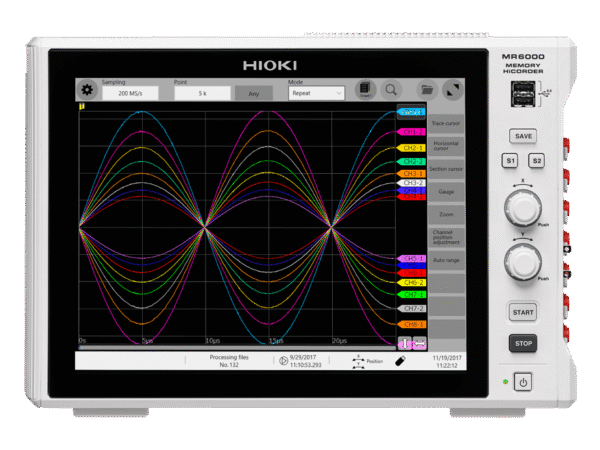
Task: Click the 'Processing files No. 132' status text
Action: coord(229,361)
